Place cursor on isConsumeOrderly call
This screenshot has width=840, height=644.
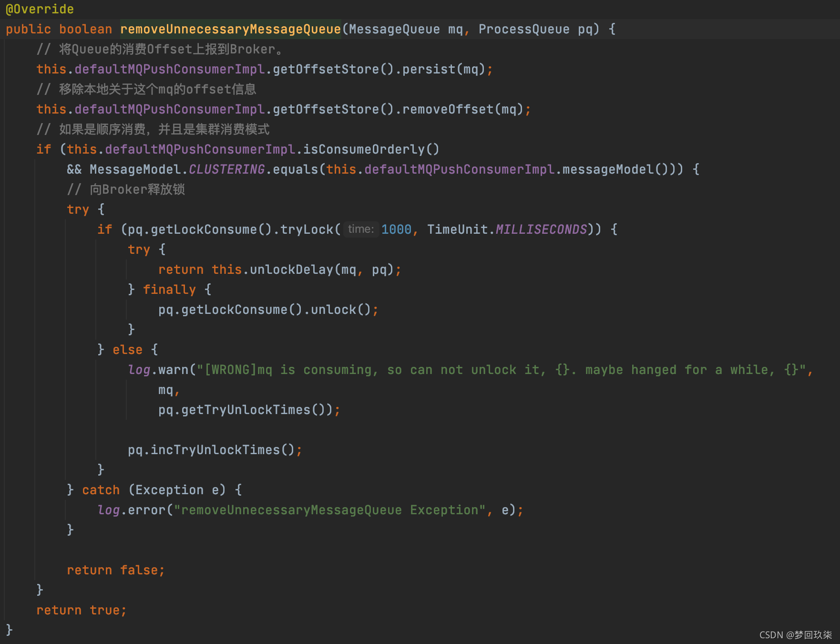(364, 149)
